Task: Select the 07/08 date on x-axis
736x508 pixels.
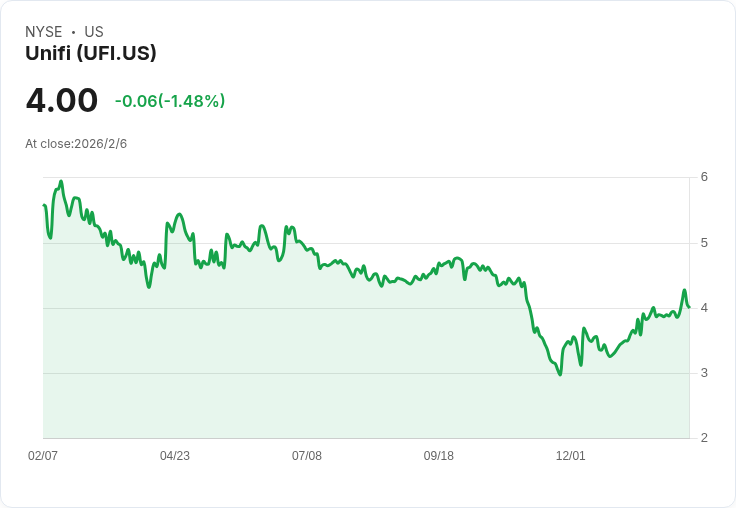Action: click(x=307, y=456)
